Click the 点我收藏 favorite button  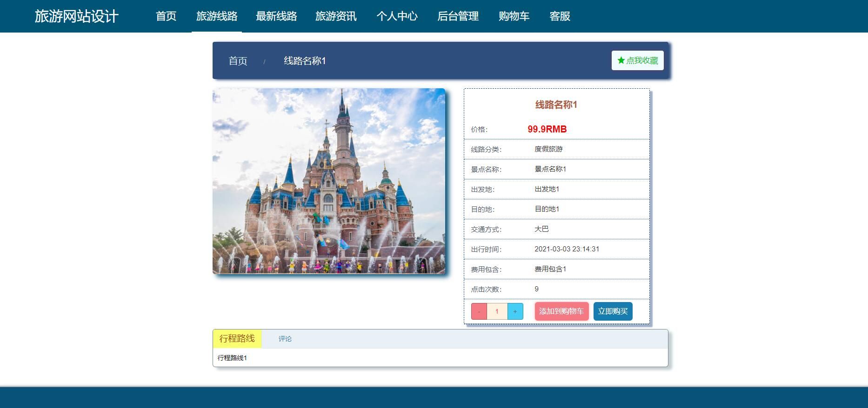click(637, 60)
